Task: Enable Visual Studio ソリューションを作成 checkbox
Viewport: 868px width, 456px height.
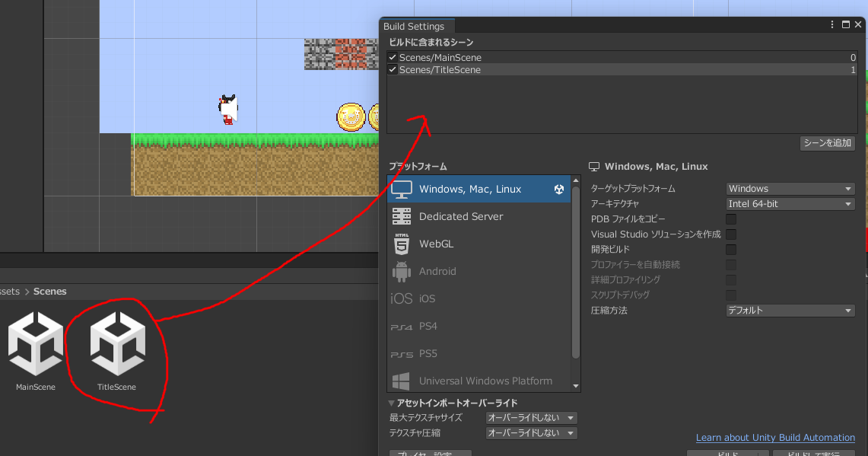Action: [x=731, y=234]
